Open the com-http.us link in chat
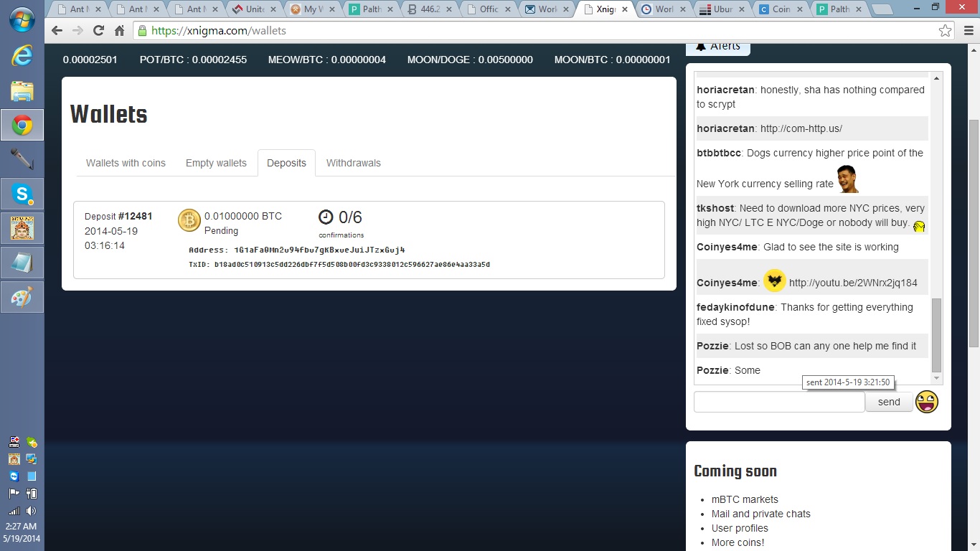980x551 pixels. [x=801, y=128]
